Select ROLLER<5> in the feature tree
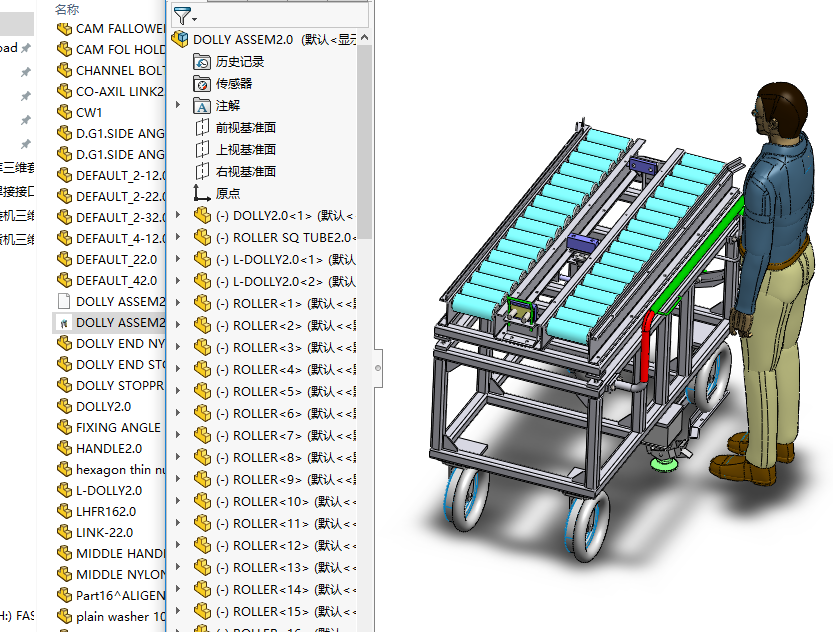This screenshot has height=632, width=833. point(266,391)
